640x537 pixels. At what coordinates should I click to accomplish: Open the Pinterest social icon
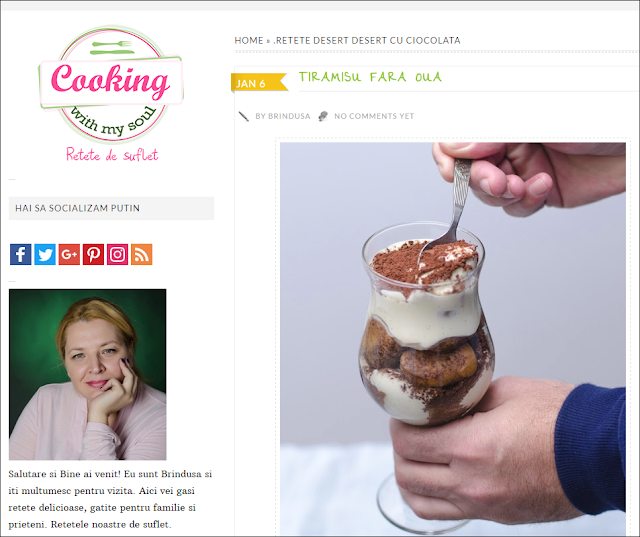click(93, 254)
